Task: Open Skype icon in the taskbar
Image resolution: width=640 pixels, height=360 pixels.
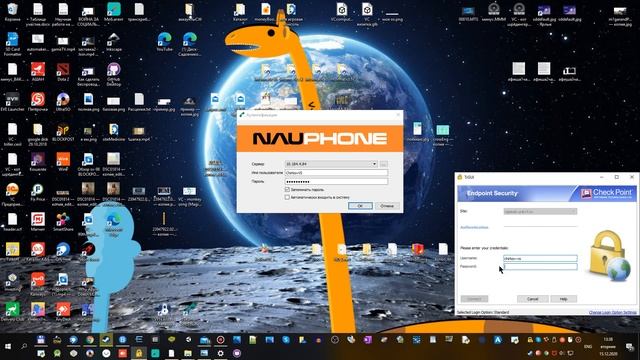Action: click(286, 340)
